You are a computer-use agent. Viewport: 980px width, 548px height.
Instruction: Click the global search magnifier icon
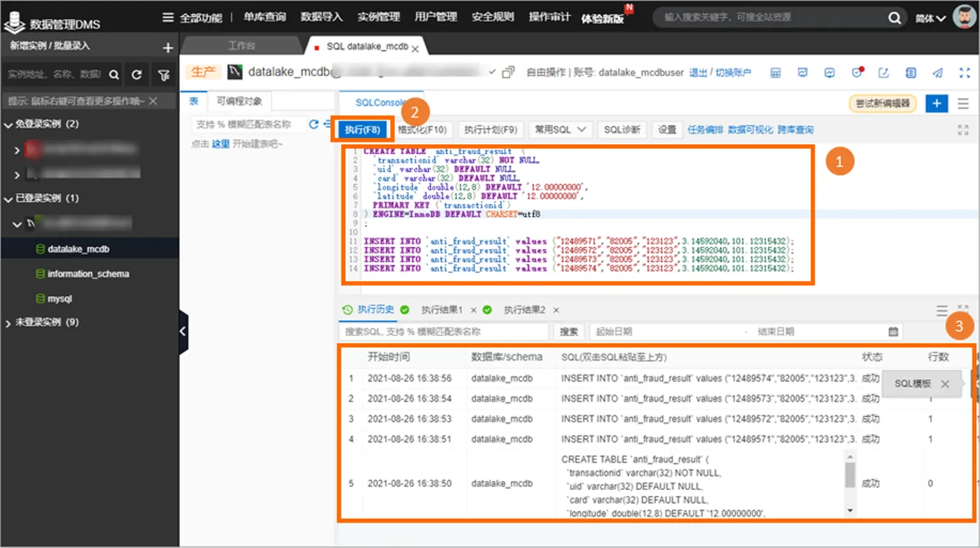tap(895, 18)
